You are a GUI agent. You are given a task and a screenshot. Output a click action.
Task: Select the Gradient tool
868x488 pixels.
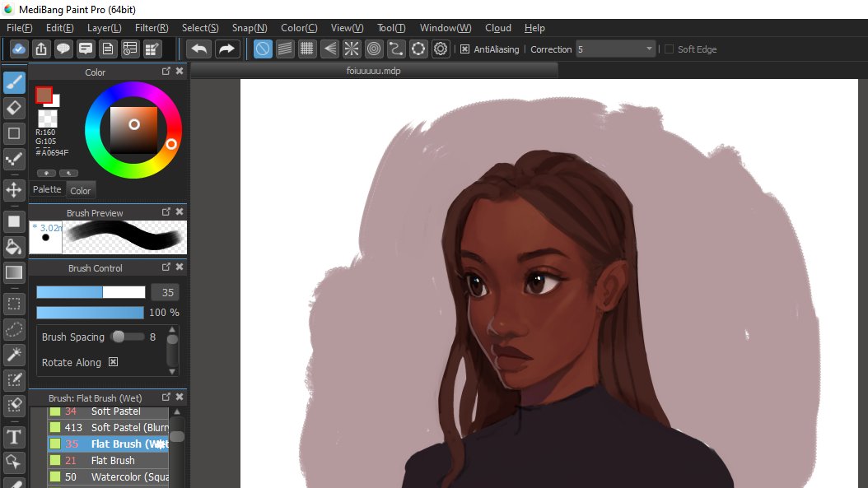tap(14, 272)
